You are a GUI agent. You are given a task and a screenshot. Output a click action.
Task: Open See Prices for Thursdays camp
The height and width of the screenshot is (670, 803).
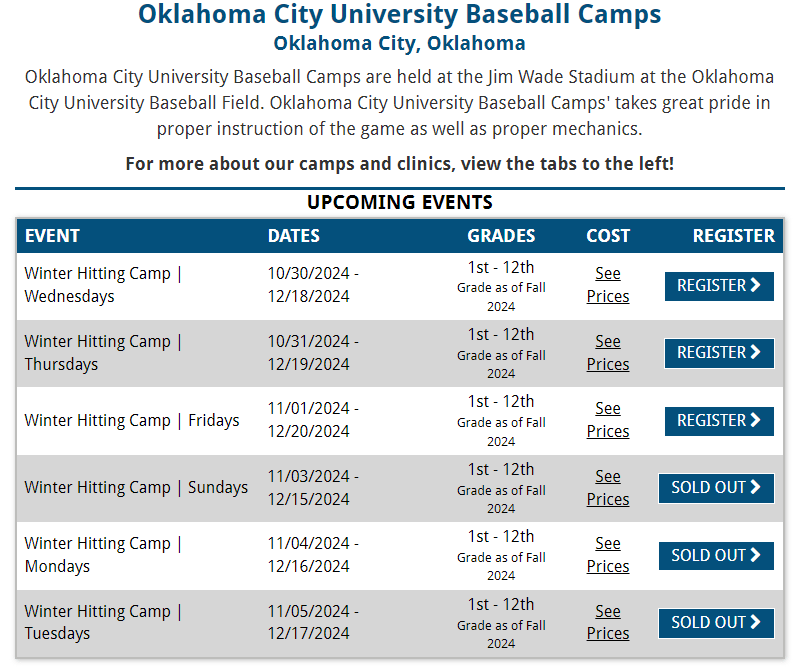click(608, 353)
